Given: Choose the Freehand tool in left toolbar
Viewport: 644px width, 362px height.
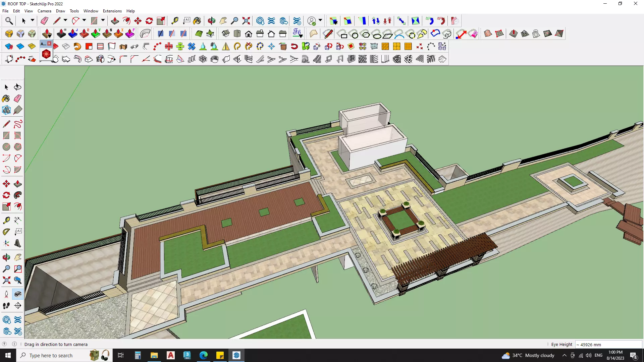Looking at the screenshot, I should (x=18, y=124).
